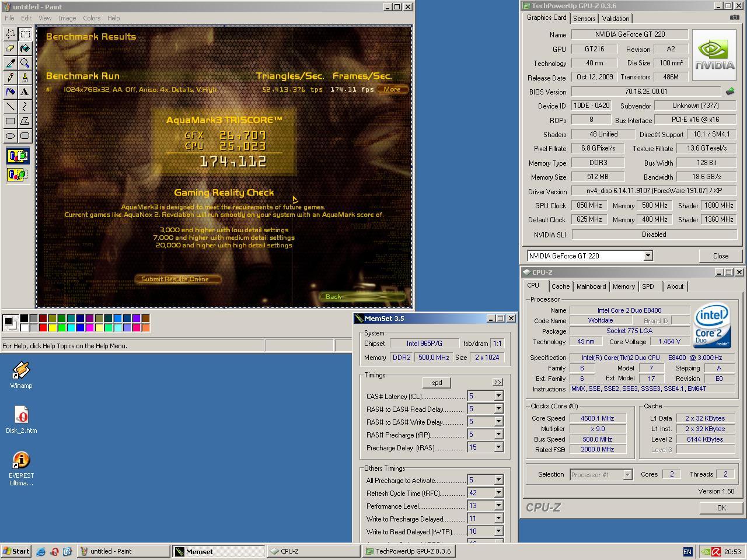Open the Paint Help menu
This screenshot has width=747, height=560.
[x=114, y=18]
